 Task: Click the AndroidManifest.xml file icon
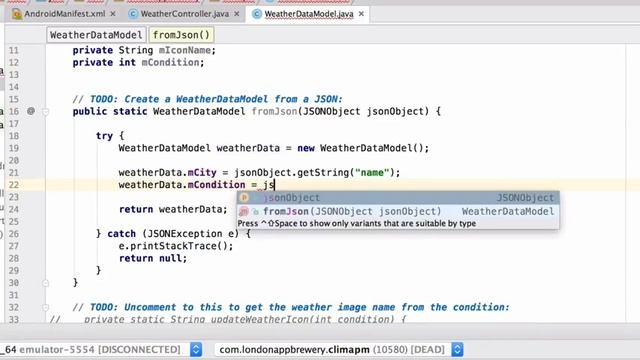pyautogui.click(x=17, y=14)
